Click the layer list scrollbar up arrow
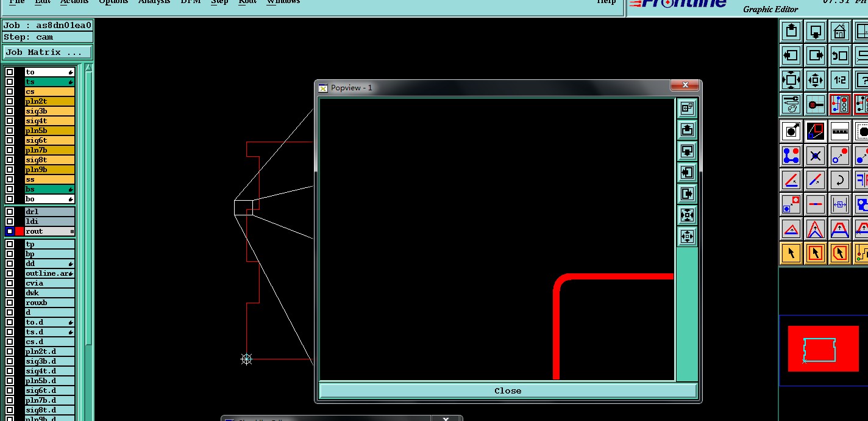 88,67
